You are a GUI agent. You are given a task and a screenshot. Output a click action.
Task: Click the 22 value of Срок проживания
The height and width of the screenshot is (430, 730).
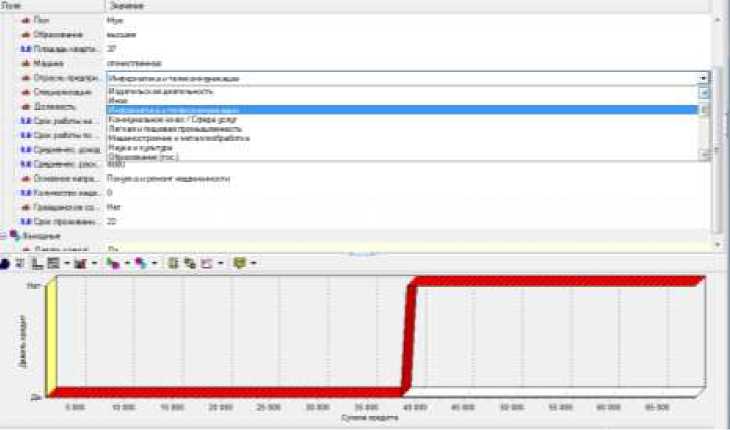112,222
